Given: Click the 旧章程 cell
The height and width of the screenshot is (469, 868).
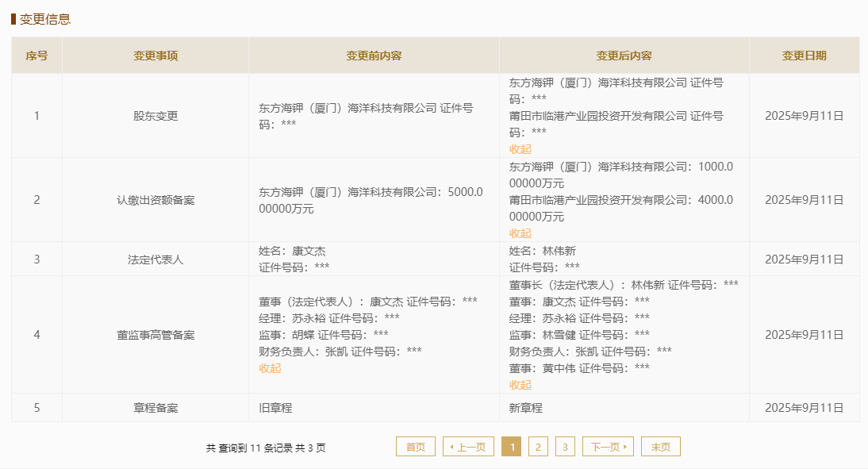Looking at the screenshot, I should click(374, 408).
